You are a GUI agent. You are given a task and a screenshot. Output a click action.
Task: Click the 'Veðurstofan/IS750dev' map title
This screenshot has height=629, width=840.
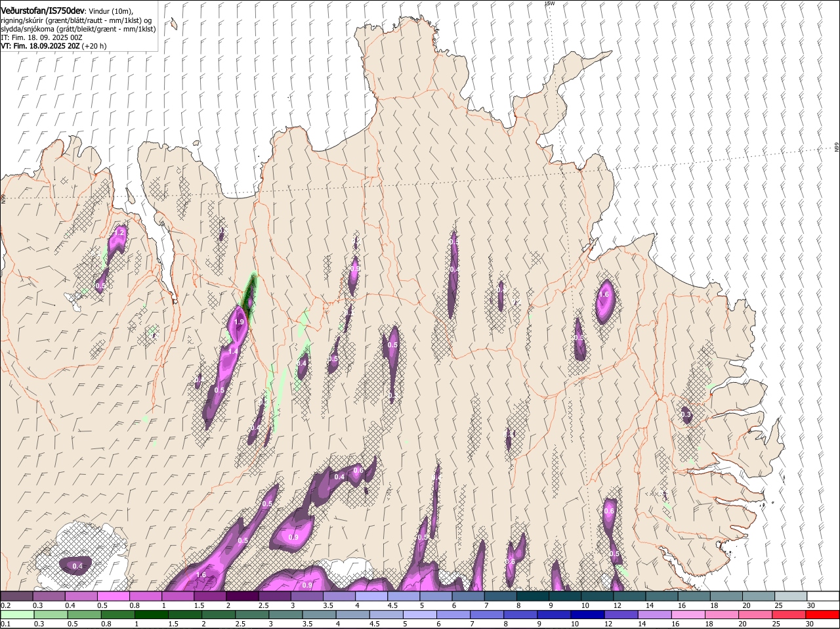coord(42,11)
